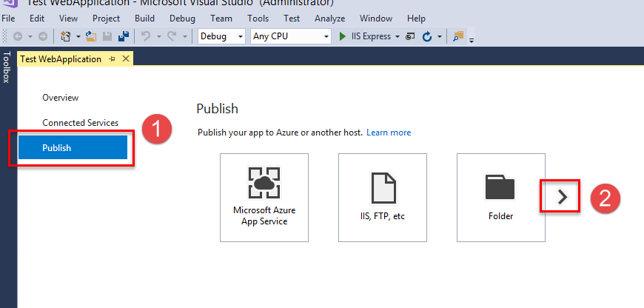Open the New Project icon's dropdown arrow

[x=78, y=36]
